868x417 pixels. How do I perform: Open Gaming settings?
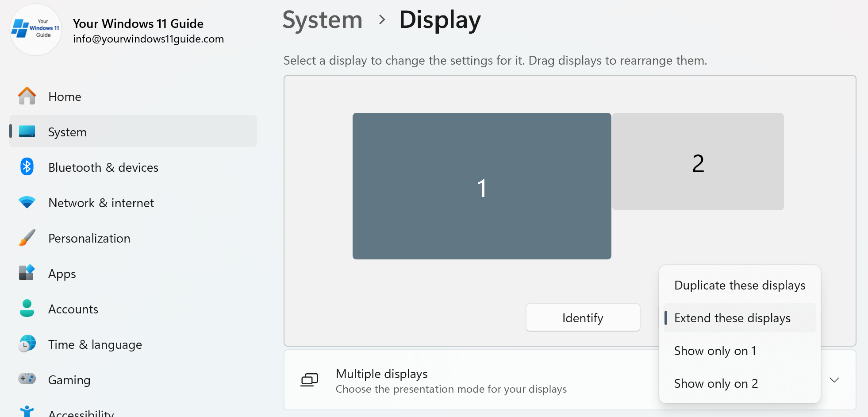click(133, 379)
